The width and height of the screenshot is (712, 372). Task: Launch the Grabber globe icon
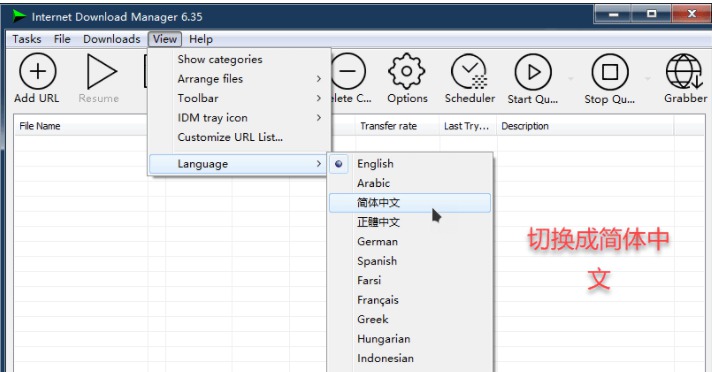pos(685,71)
